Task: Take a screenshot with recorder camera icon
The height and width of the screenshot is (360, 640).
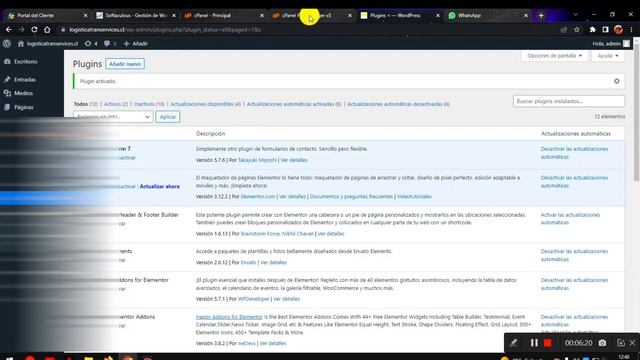Action: [x=602, y=343]
